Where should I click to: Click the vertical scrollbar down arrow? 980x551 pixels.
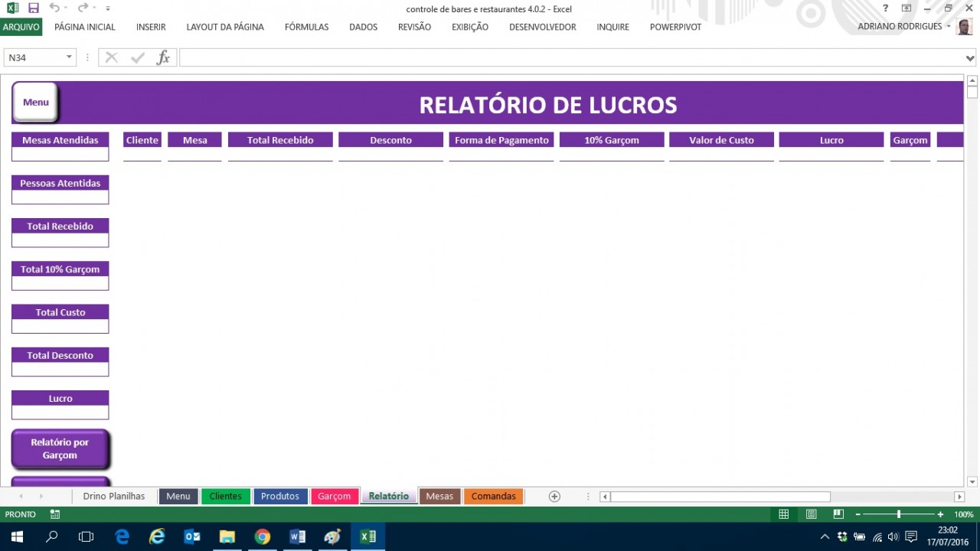coord(972,481)
